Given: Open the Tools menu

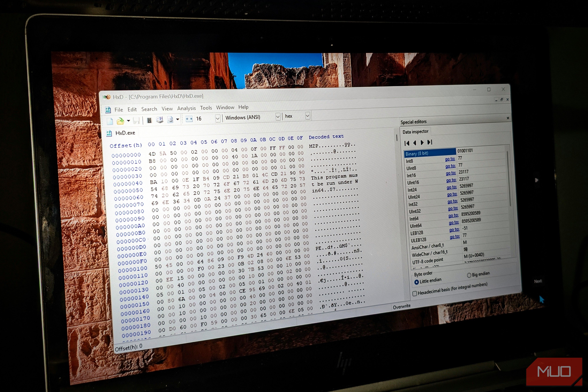Looking at the screenshot, I should (x=206, y=108).
